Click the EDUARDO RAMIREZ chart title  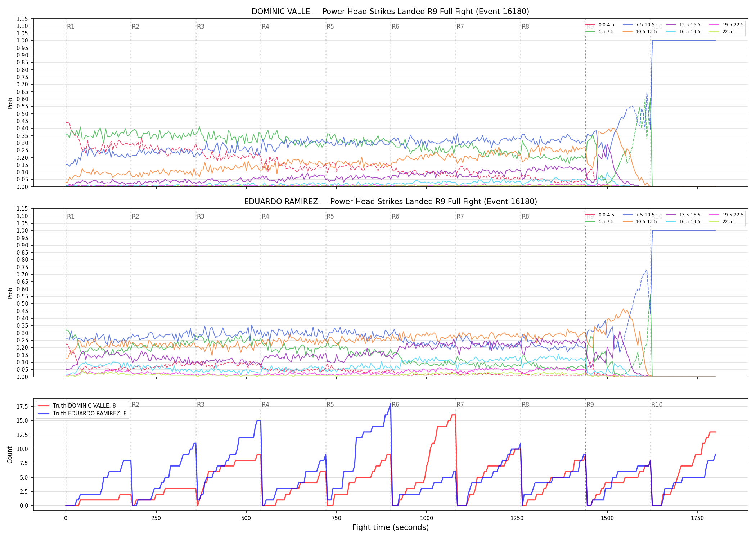coord(390,202)
